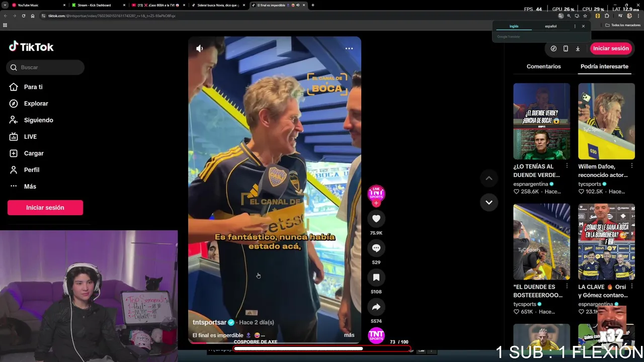Click the browser home button
This screenshot has width=644, height=362.
(33, 16)
